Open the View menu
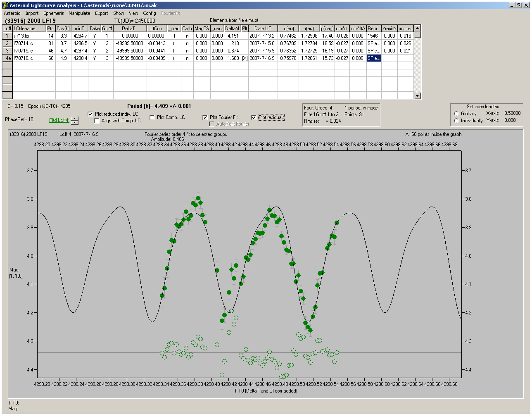Image resolution: width=532 pixels, height=414 pixels. click(133, 13)
